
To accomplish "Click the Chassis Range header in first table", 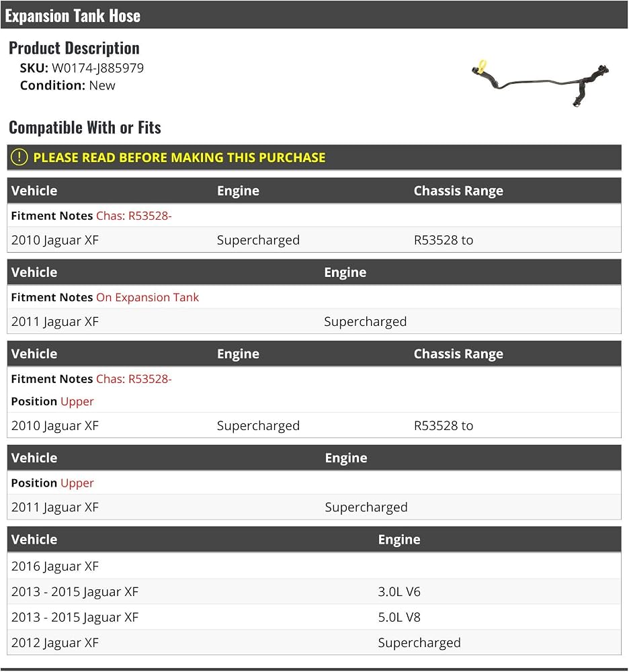I will pos(458,191).
